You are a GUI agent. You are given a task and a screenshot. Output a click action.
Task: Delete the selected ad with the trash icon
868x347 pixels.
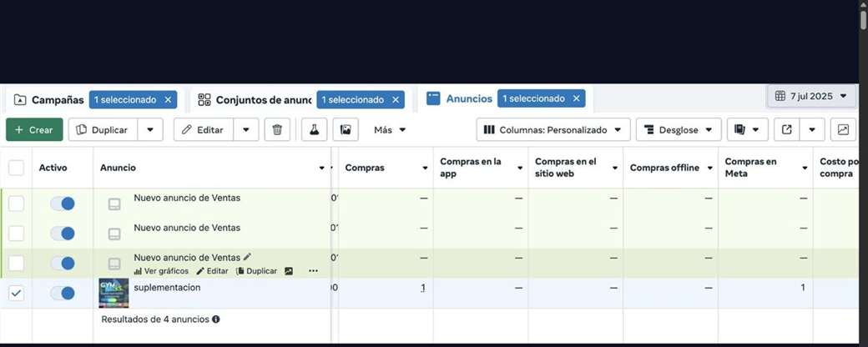click(x=277, y=129)
